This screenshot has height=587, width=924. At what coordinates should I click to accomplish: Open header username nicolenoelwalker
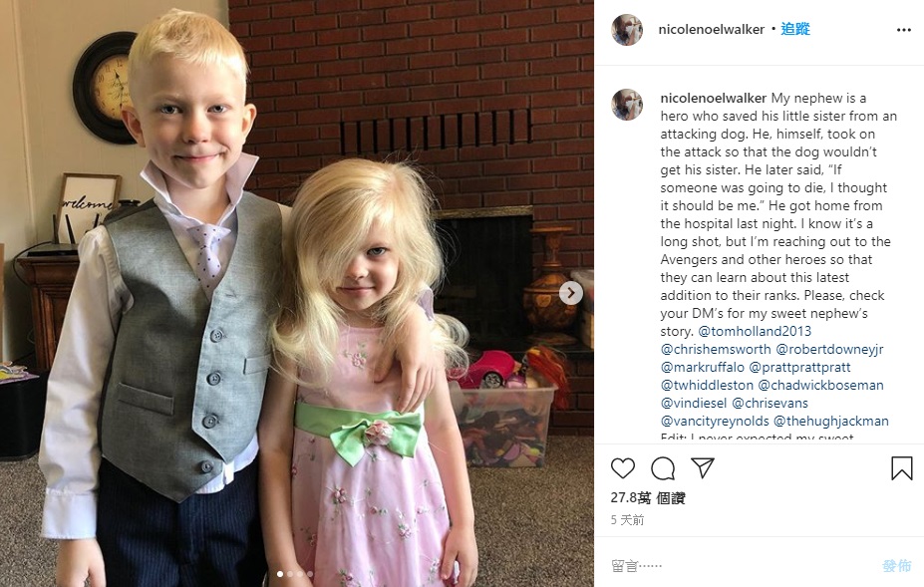[x=712, y=30]
